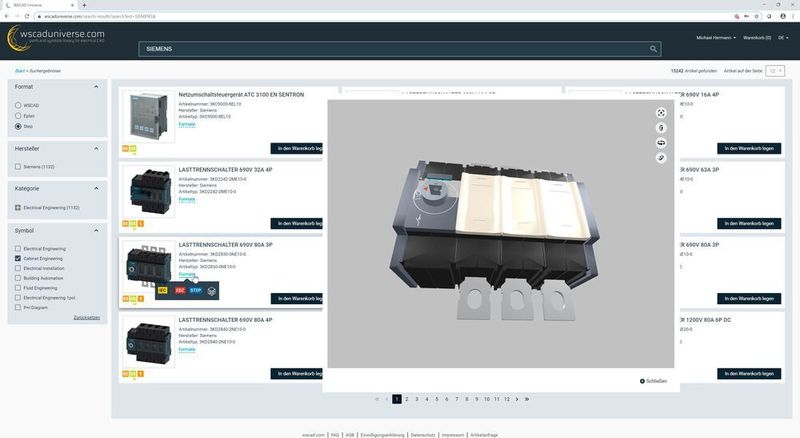Go back in browser history
Image resolution: width=800 pixels, height=438 pixels.
click(7, 16)
